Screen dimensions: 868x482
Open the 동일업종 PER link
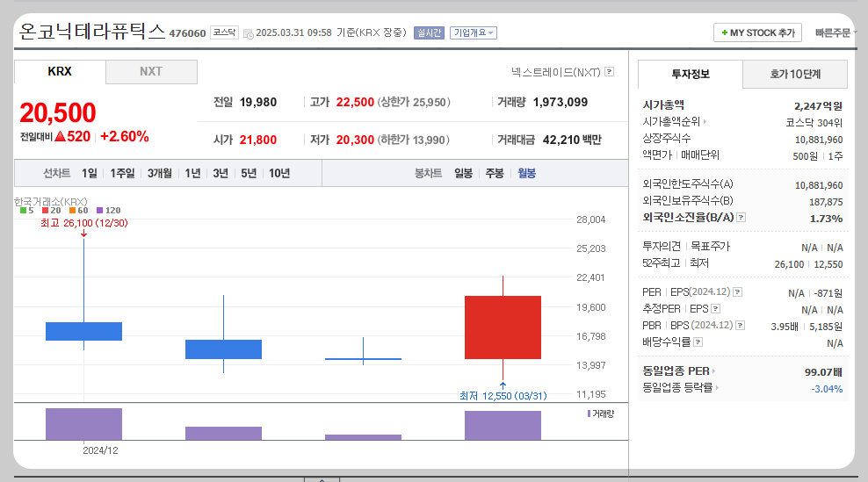pos(679,371)
